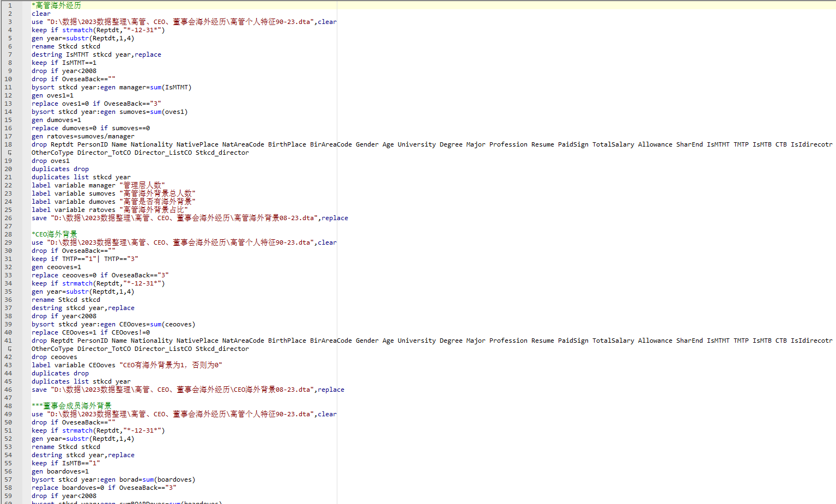The image size is (836, 504).
Task: Click the line-wrap marker below line 18
Action: [10, 153]
